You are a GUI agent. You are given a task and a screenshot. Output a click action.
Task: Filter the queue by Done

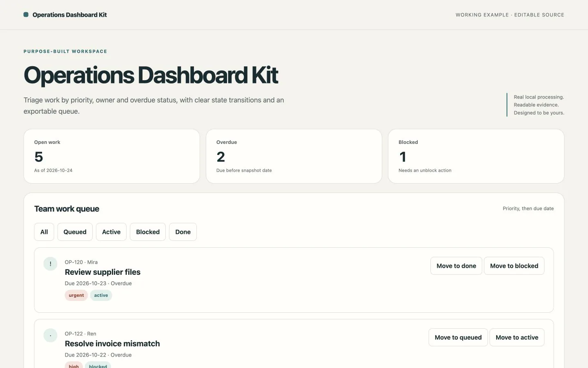point(183,232)
